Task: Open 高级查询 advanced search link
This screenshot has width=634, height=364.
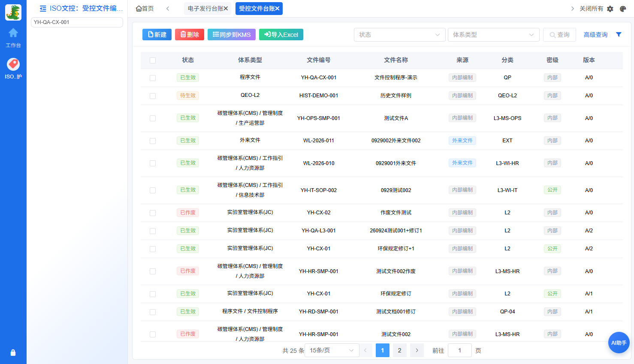Action: point(595,35)
